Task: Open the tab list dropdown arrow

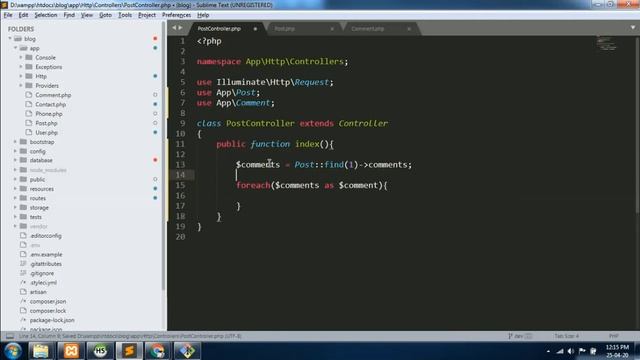Action: pos(633,28)
